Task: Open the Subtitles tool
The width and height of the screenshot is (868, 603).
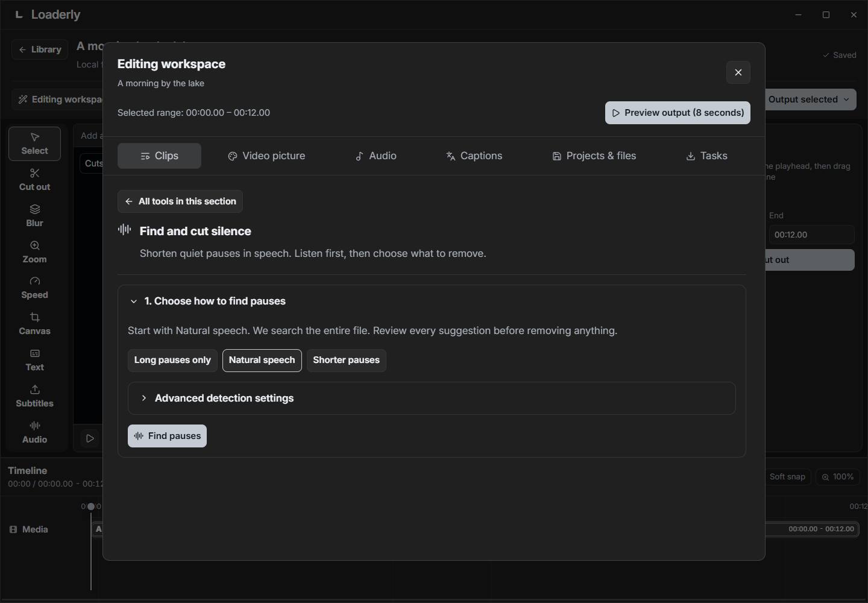Action: click(x=34, y=396)
